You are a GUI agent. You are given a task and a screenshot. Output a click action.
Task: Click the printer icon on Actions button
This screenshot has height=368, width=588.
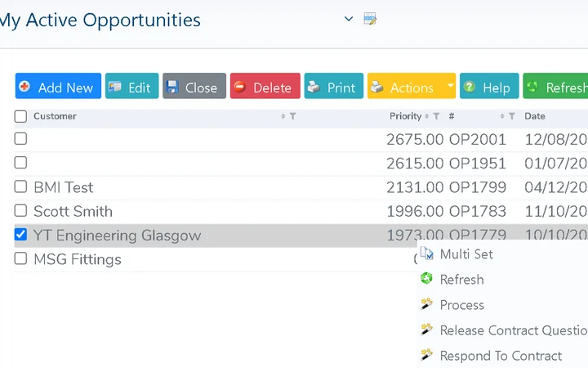376,88
